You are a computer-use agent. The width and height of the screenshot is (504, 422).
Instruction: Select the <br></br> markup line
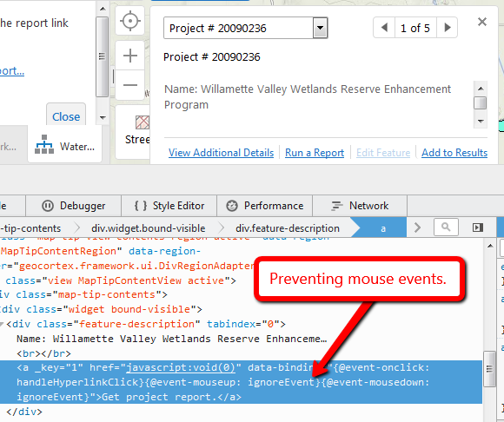coord(43,353)
